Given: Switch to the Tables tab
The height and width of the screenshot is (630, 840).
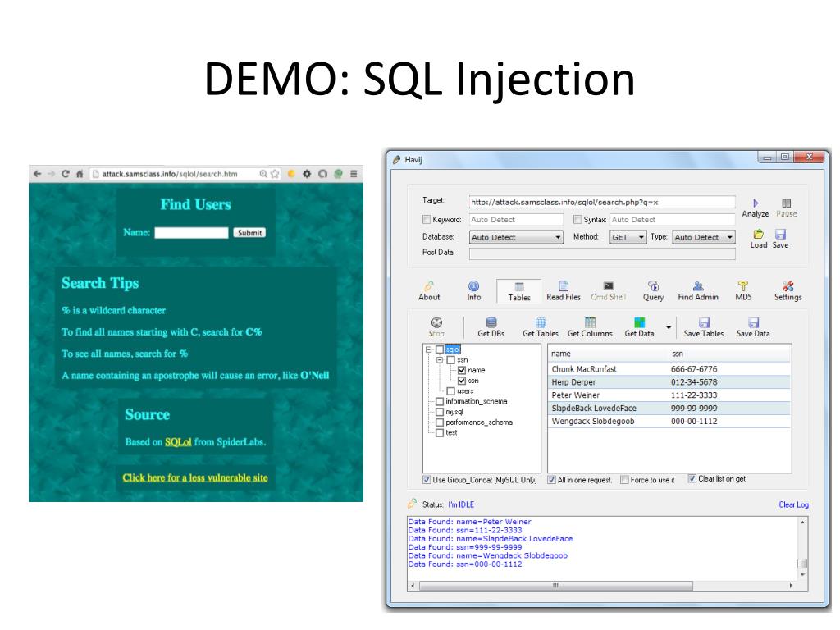Looking at the screenshot, I should pyautogui.click(x=519, y=291).
